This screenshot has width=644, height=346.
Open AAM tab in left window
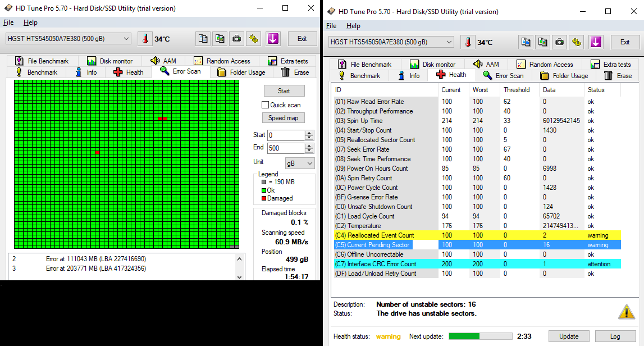point(163,61)
